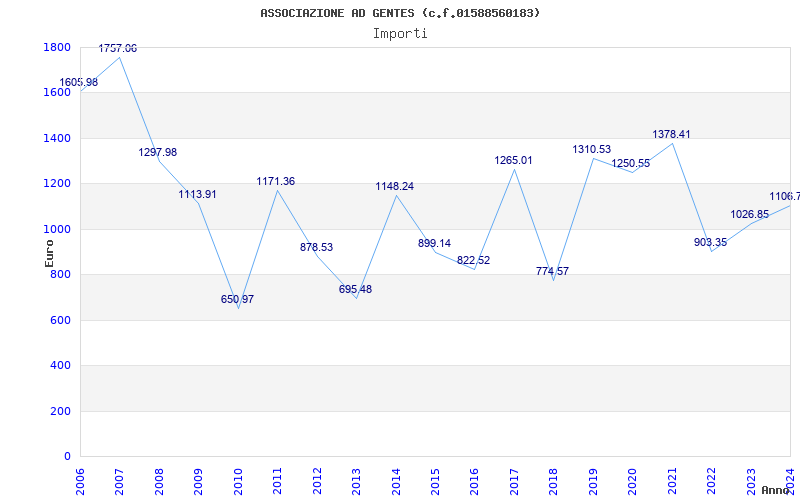Select the 774.57 data label
The image size is (800, 500).
[x=553, y=271]
